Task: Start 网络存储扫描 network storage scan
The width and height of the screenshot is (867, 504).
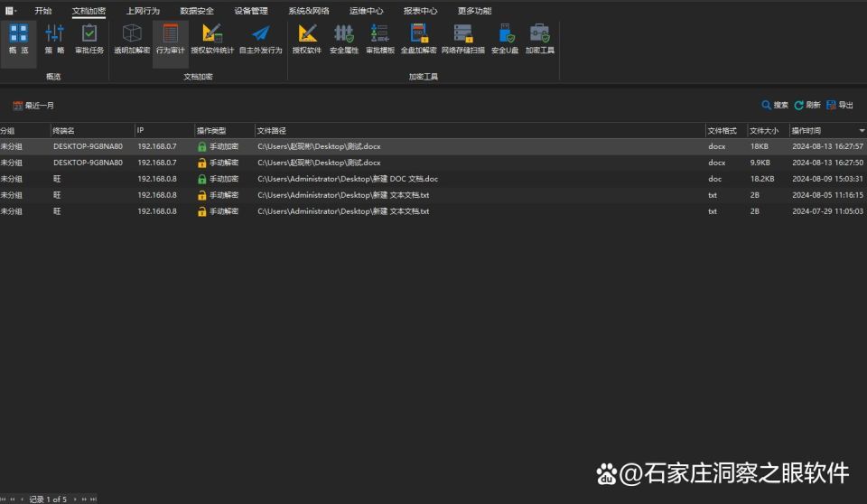Action: pyautogui.click(x=462, y=39)
